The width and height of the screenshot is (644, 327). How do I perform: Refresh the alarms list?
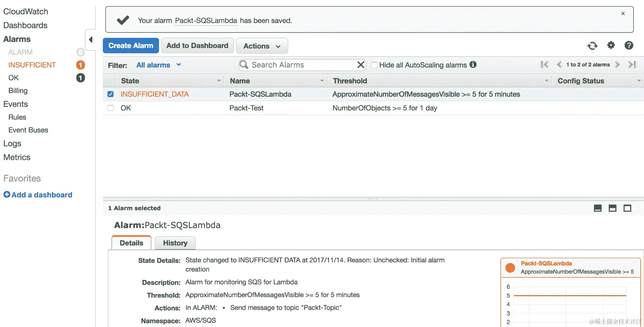592,46
